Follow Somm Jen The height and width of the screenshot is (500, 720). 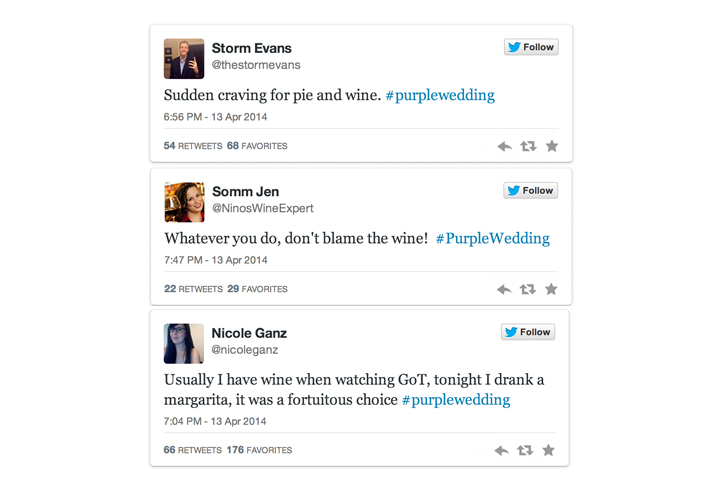(530, 191)
